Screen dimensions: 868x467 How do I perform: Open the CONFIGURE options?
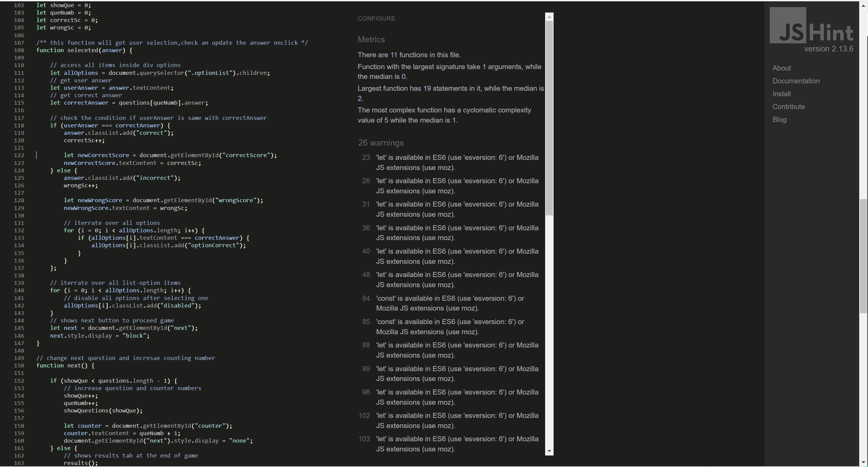pos(376,19)
